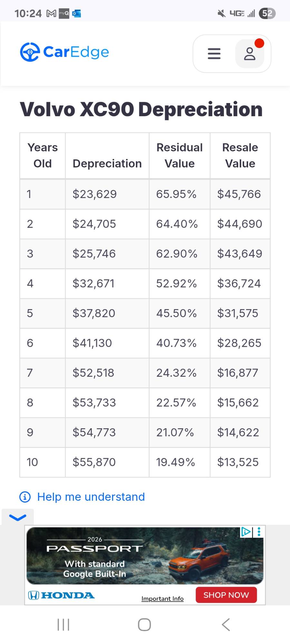Screen dimensions: 290x644
Task: Click the red SHOP NOW button
Action: [x=226, y=595]
